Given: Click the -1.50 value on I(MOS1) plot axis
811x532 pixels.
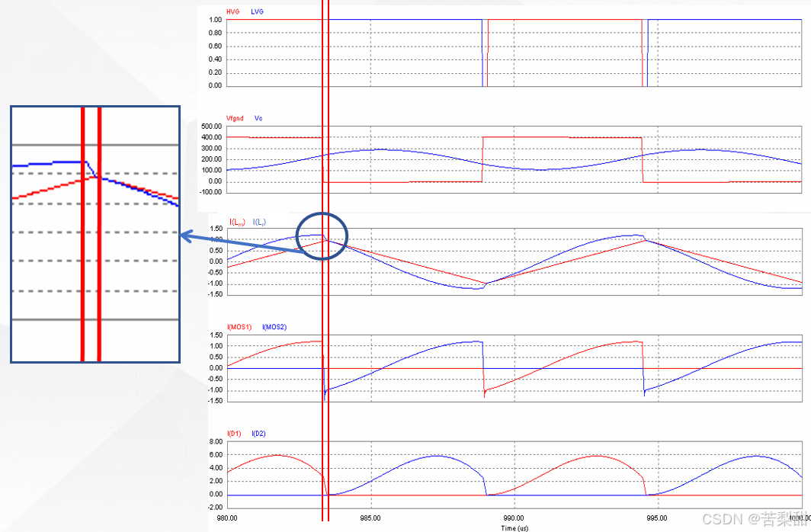Looking at the screenshot, I should (215, 401).
